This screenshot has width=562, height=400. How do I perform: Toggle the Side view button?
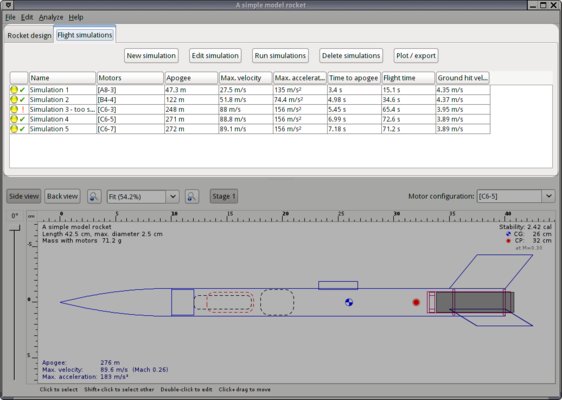[x=24, y=196]
